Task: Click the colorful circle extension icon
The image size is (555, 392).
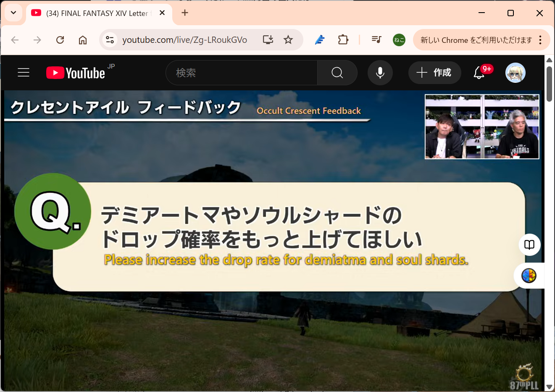Action: [x=529, y=276]
